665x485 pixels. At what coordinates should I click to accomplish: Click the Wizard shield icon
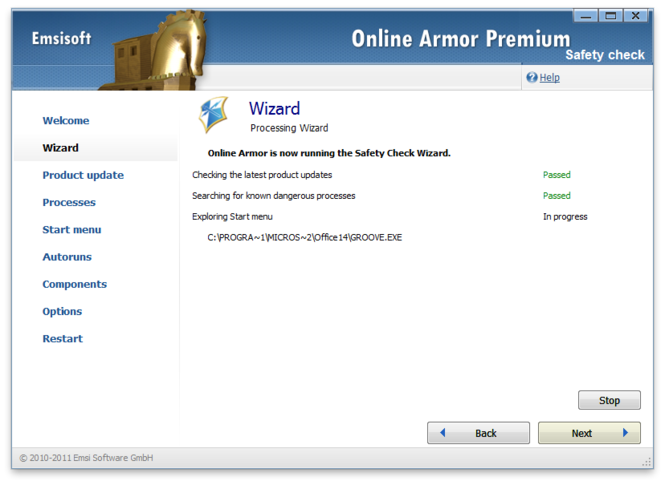[x=214, y=115]
